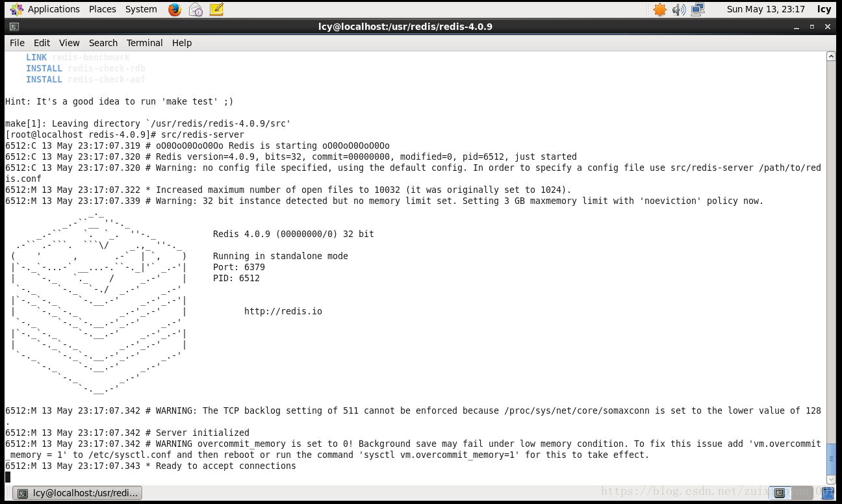Open the volume control speaker icon
The image size is (842, 504).
pyautogui.click(x=679, y=9)
